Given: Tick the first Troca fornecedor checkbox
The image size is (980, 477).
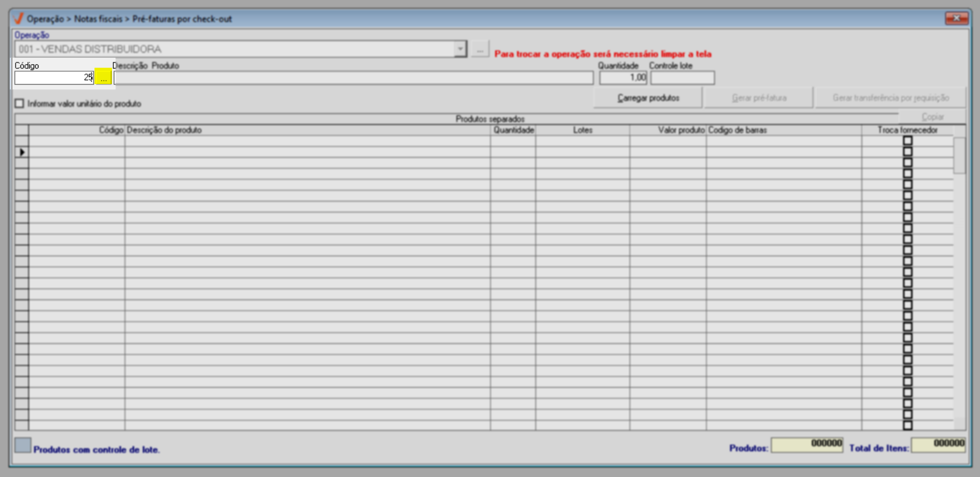Looking at the screenshot, I should click(x=907, y=141).
